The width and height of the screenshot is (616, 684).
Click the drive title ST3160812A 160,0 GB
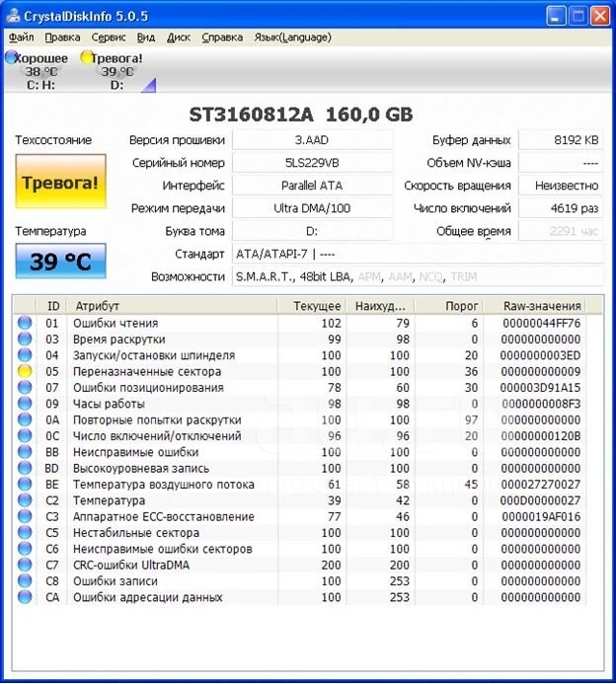301,114
